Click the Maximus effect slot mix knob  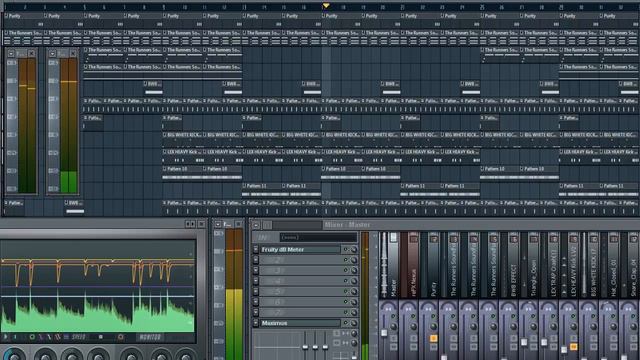[354, 323]
